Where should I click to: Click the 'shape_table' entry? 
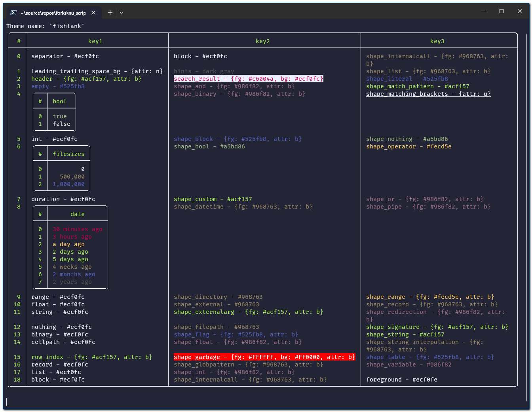pos(430,357)
